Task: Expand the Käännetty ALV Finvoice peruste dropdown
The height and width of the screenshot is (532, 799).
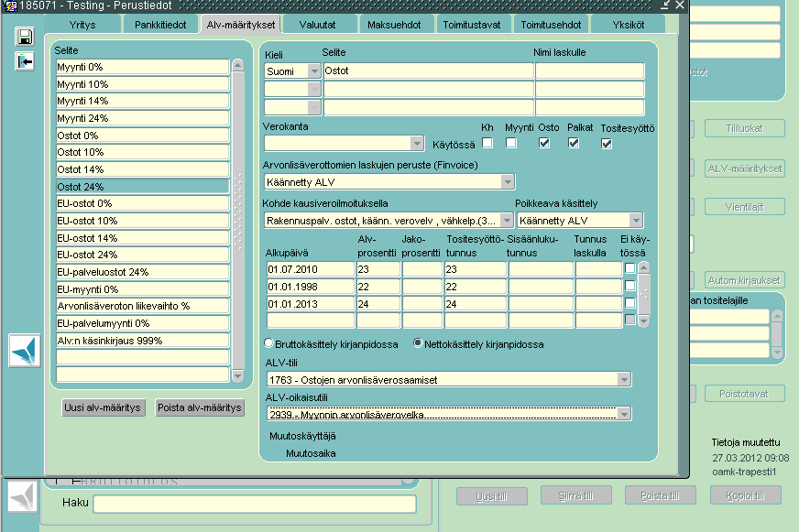Action: pos(508,181)
